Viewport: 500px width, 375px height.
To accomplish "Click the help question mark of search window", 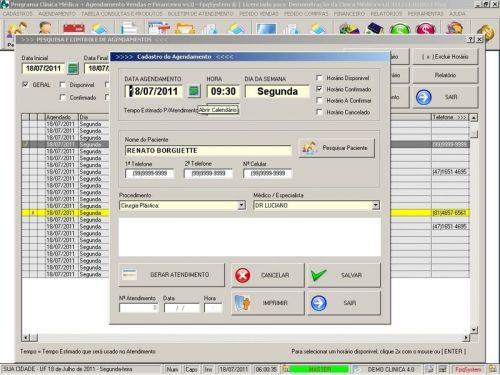I will point(471,39).
